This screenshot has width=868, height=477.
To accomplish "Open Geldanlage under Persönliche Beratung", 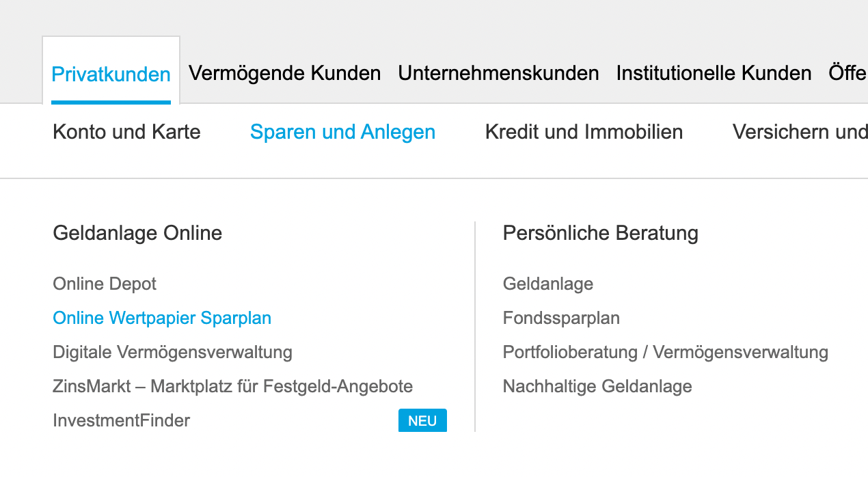I will coord(547,284).
